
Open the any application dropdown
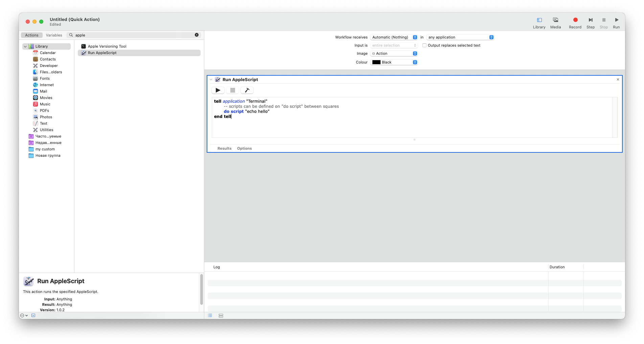[x=460, y=37]
